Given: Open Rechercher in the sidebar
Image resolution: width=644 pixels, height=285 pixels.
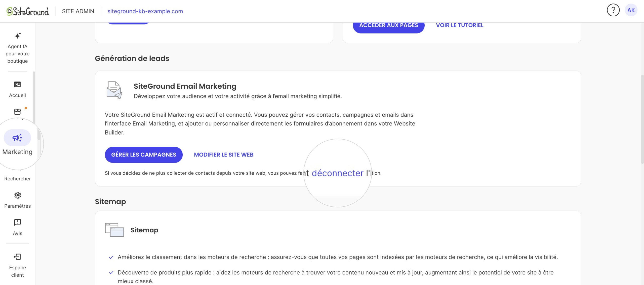Looking at the screenshot, I should (x=17, y=178).
